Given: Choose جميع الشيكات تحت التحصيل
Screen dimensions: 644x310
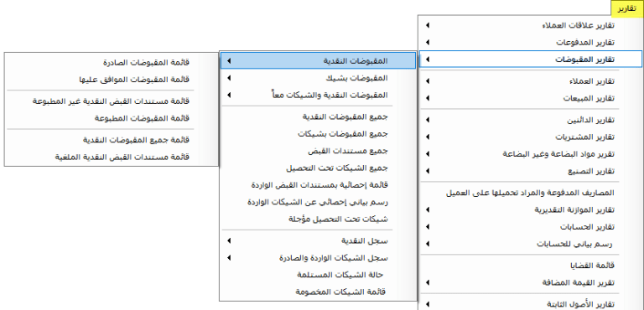Looking at the screenshot, I should coord(319,168).
